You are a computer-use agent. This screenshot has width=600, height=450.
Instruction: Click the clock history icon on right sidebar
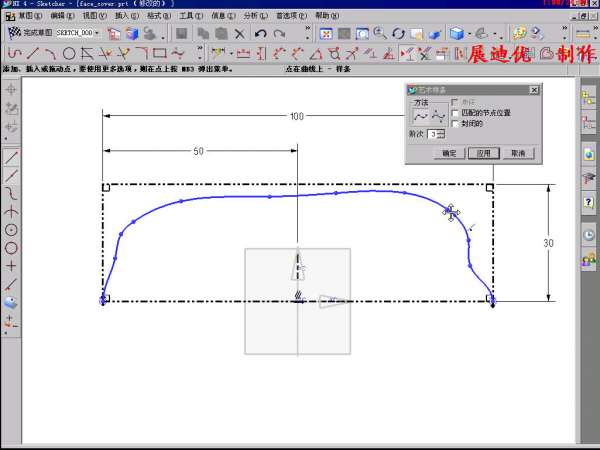(589, 234)
